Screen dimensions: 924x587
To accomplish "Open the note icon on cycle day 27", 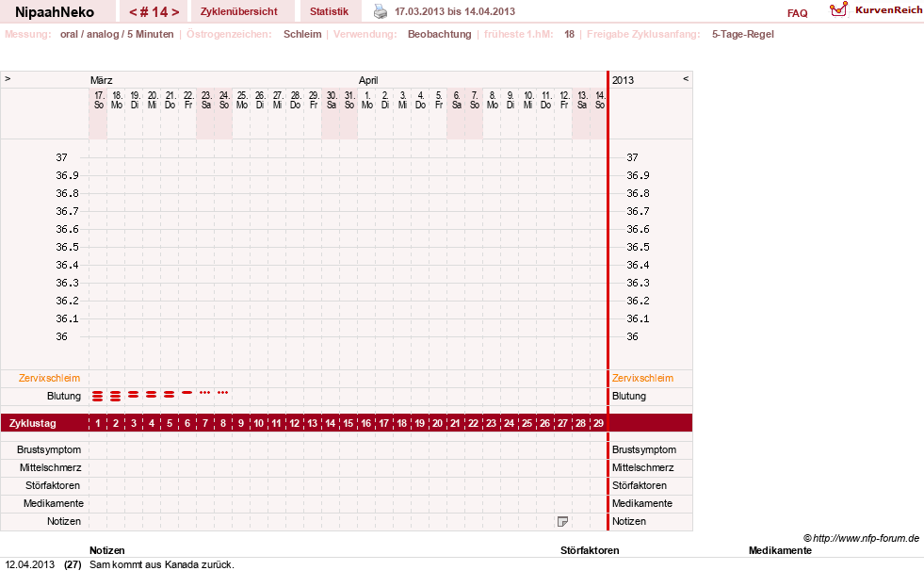I will 562,522.
